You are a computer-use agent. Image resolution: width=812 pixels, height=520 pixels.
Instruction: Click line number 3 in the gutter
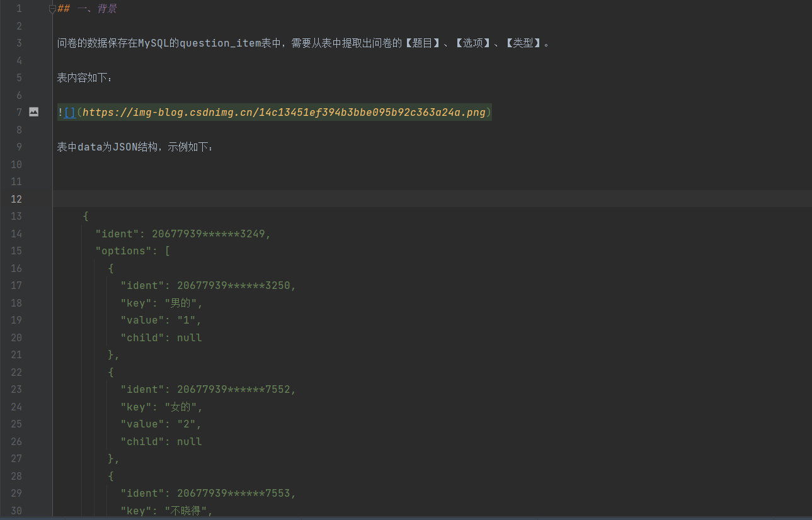click(19, 43)
